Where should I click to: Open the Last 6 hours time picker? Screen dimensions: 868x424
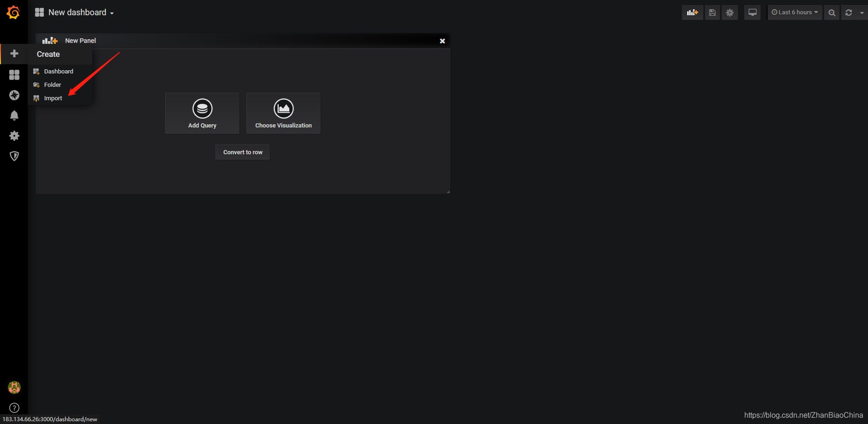point(795,12)
